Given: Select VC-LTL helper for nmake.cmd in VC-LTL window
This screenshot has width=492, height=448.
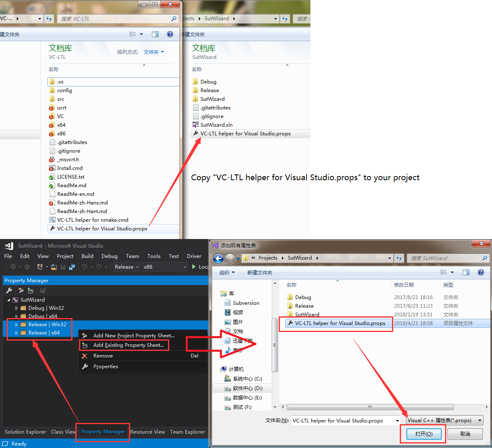Looking at the screenshot, I should click(93, 220).
